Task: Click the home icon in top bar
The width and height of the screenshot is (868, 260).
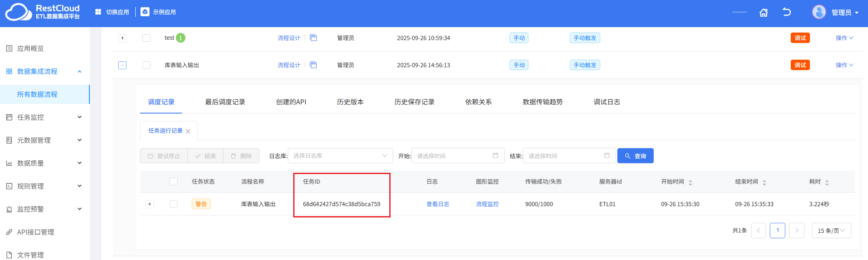Action: pyautogui.click(x=763, y=13)
